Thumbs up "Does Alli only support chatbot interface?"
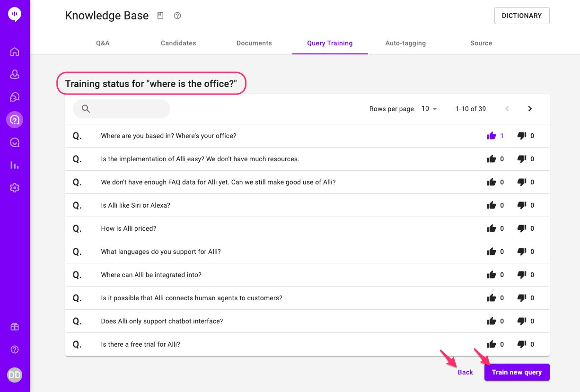580x392 pixels. [x=492, y=321]
